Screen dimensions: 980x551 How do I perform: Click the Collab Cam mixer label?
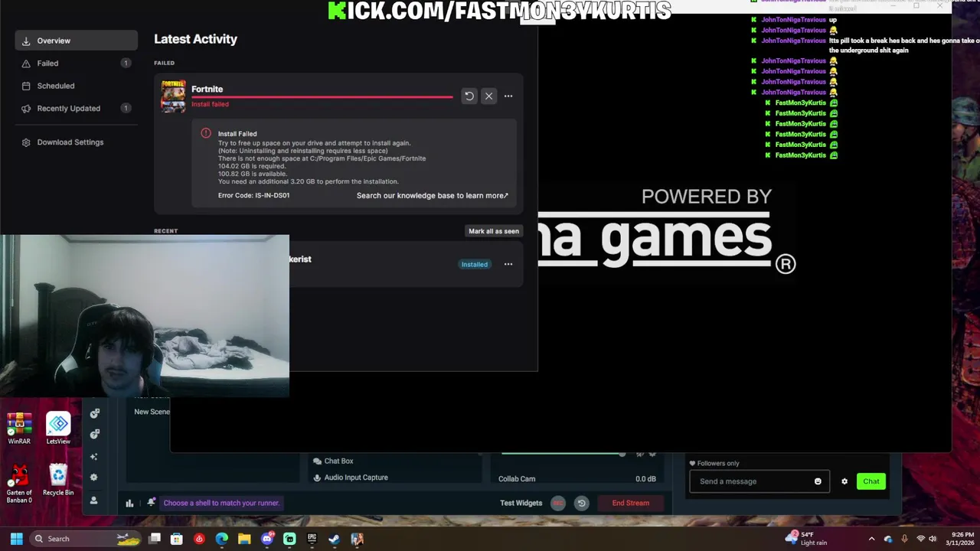coord(517,479)
